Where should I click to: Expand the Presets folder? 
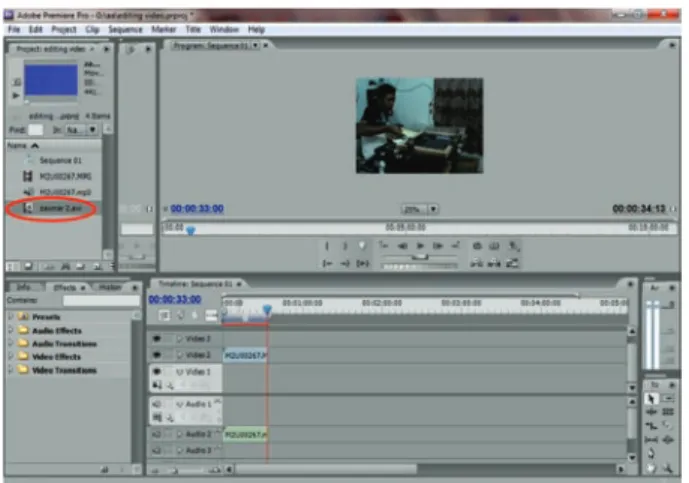click(11, 316)
